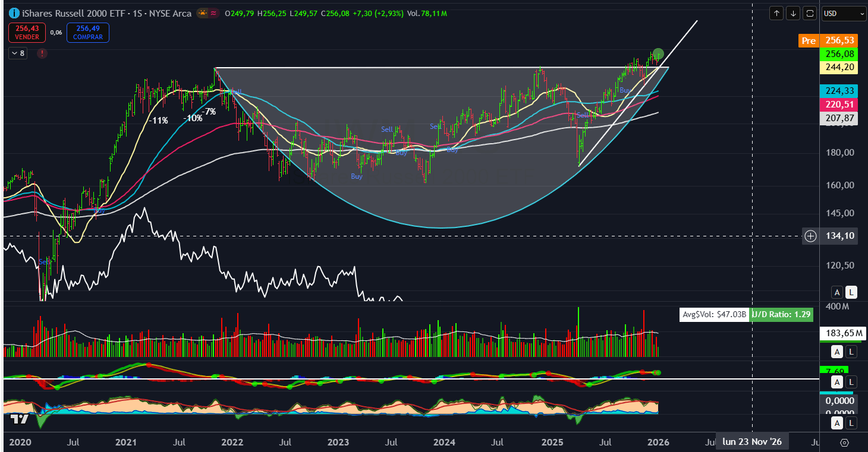Screen dimensions: 868x452
Task: Click the -11% annotation on the chart
Action: click(158, 121)
